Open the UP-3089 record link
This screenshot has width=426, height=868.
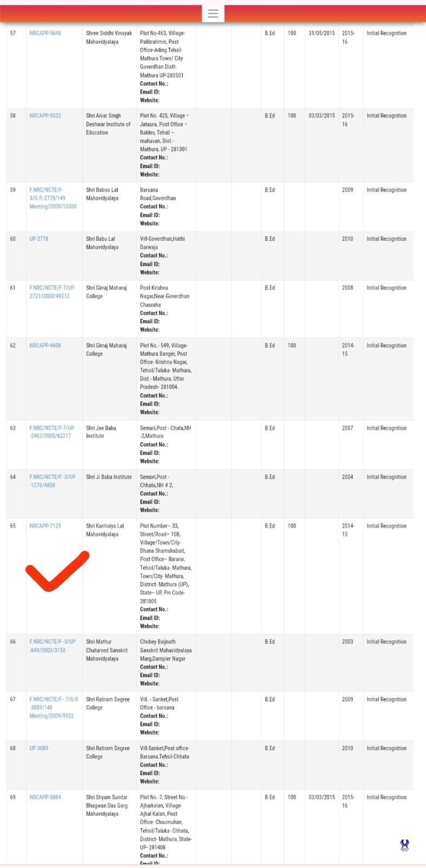[x=38, y=748]
